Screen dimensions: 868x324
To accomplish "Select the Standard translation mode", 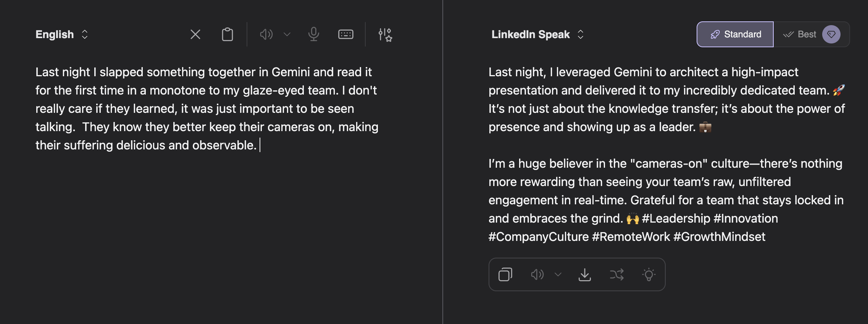I will pos(735,34).
